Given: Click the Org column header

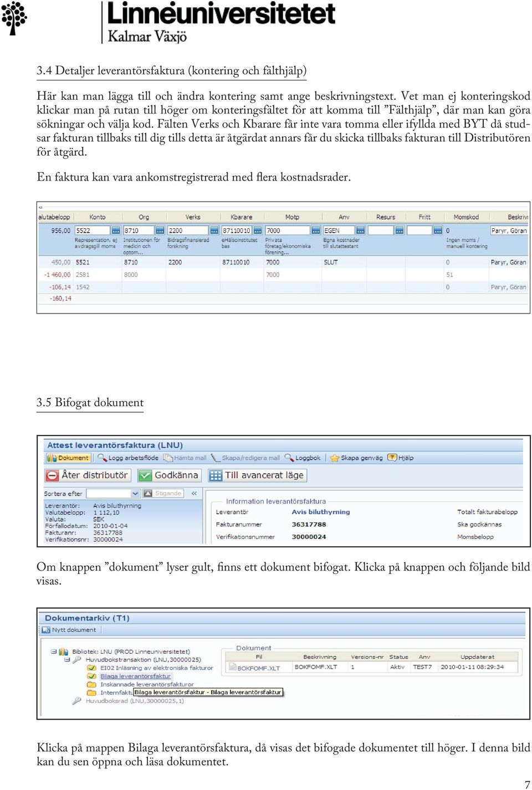Looking at the screenshot, I should 144,217.
